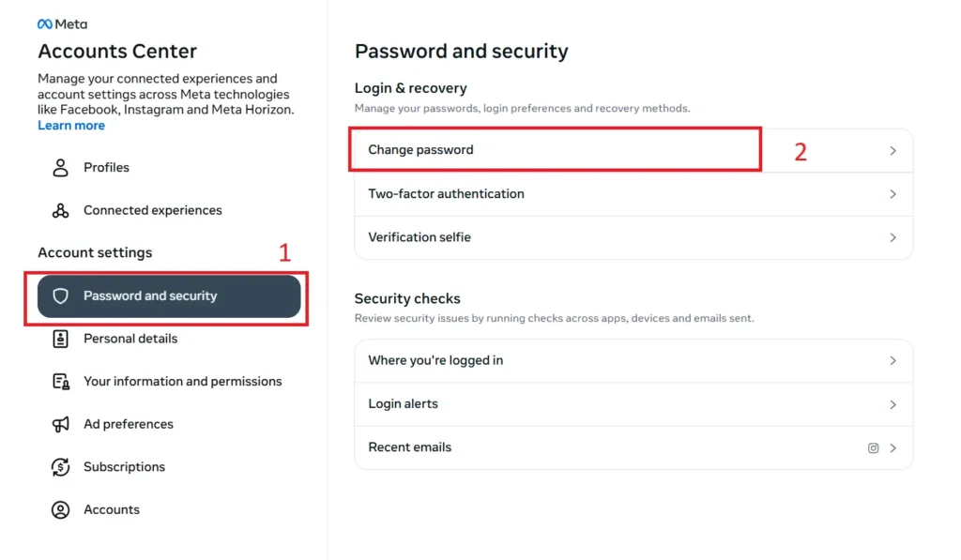
Task: Expand Two-factor authentication chevron arrow
Action: pyautogui.click(x=892, y=194)
